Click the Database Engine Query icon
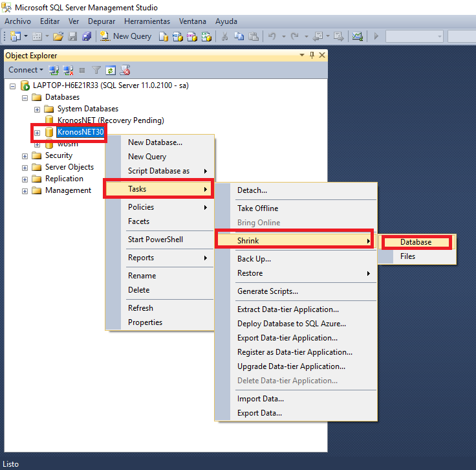The image size is (476, 470). click(164, 36)
